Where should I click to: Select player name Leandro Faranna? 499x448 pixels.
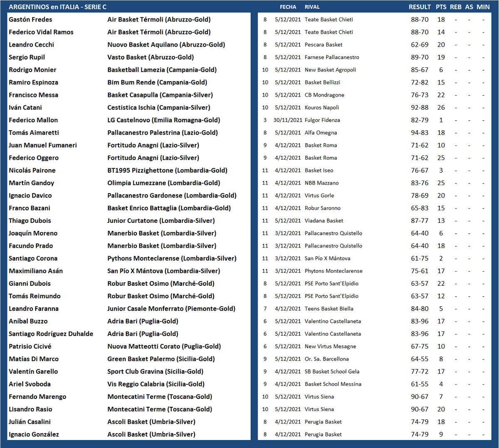(x=34, y=309)
